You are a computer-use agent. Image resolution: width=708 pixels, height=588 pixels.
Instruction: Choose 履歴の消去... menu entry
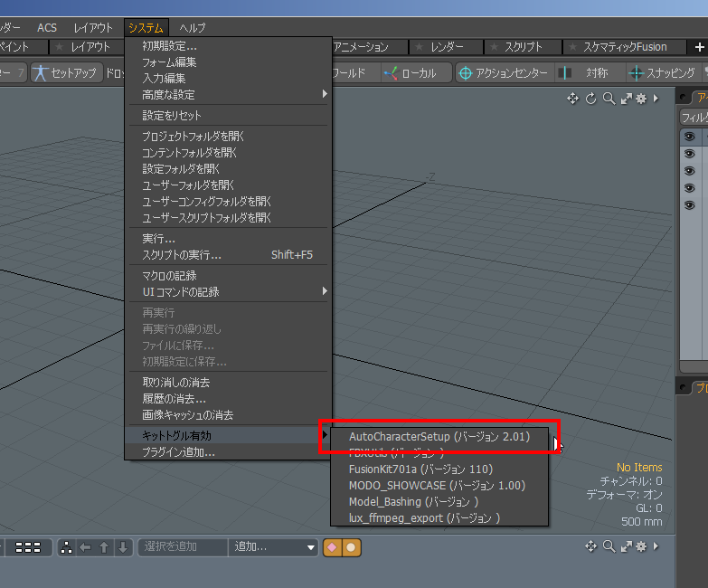[229, 399]
